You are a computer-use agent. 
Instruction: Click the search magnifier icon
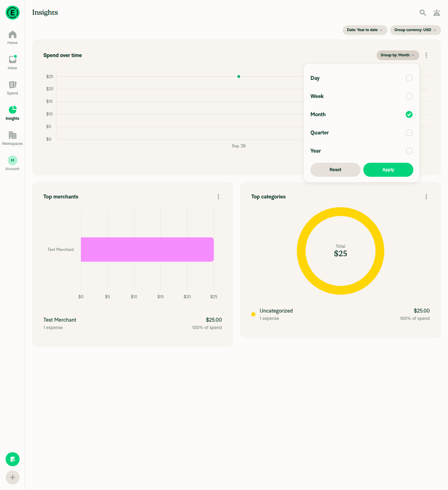point(423,13)
